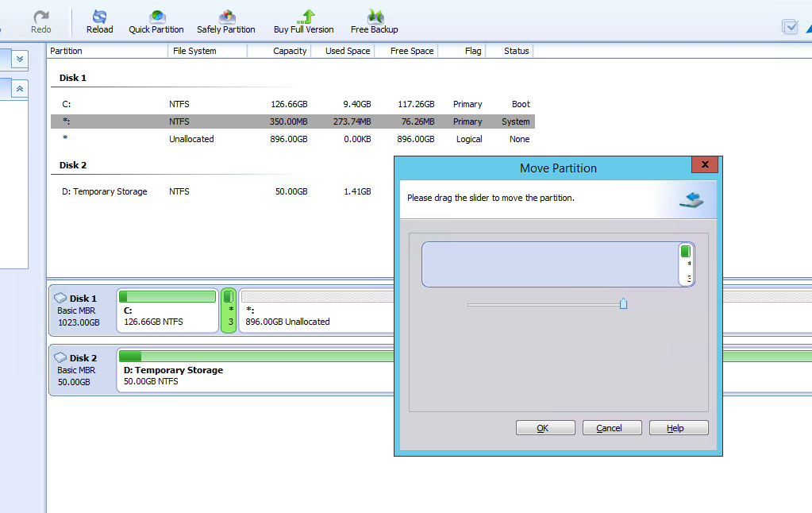This screenshot has width=812, height=513.
Task: Cancel the Move Partition dialog
Action: [612, 427]
